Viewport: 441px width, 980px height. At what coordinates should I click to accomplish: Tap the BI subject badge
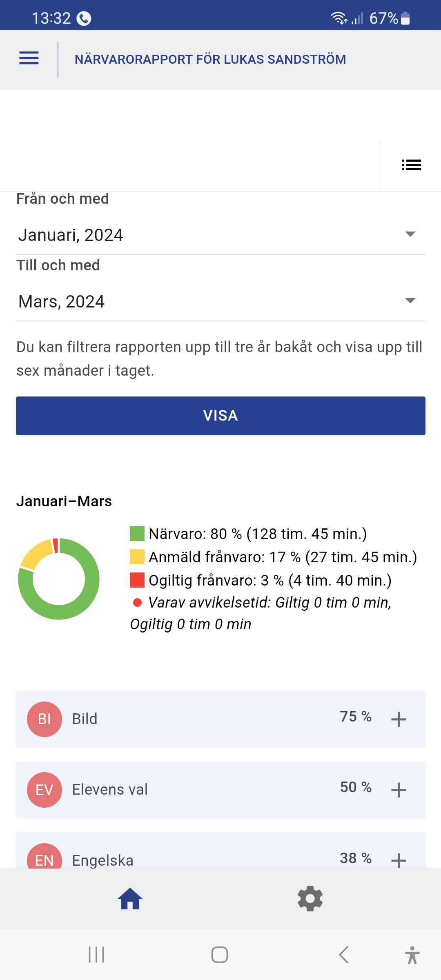(45, 719)
